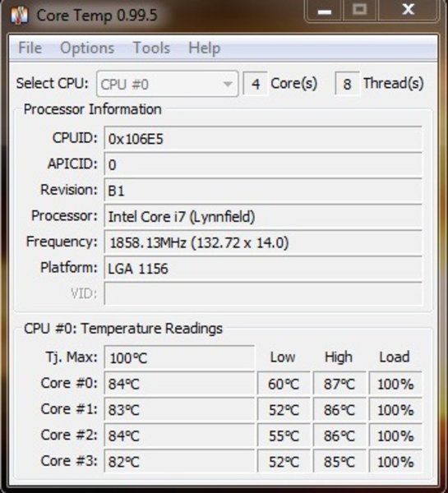Screen dimensions: 448x493
Task: Select the CPUID value 0x106E5
Action: click(x=263, y=138)
